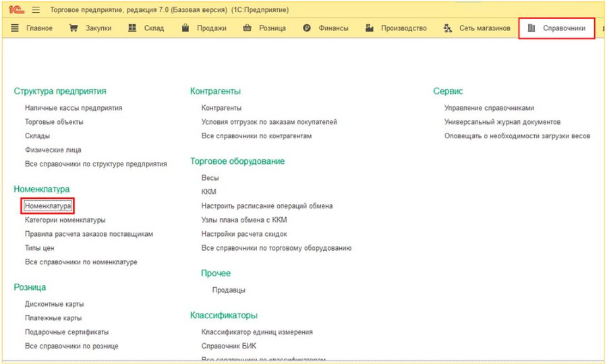
Task: Click the Справочники books icon
Action: pos(531,28)
